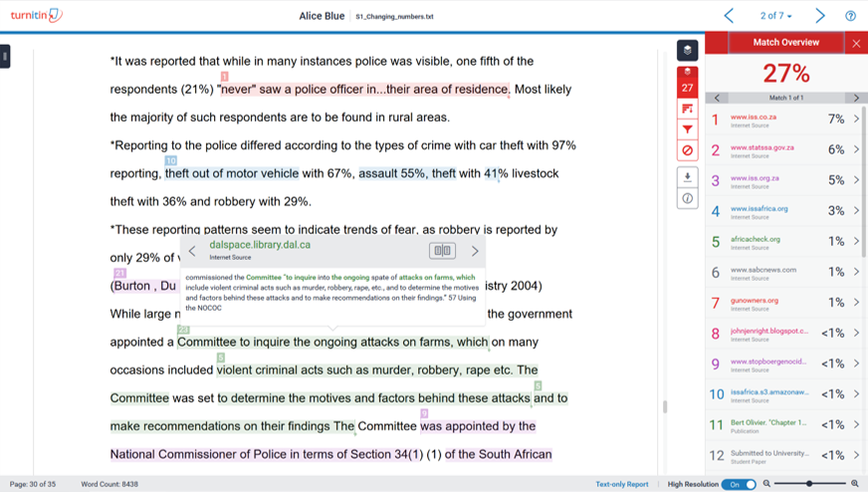Image resolution: width=868 pixels, height=492 pixels.
Task: Open the submission info icon
Action: point(686,198)
